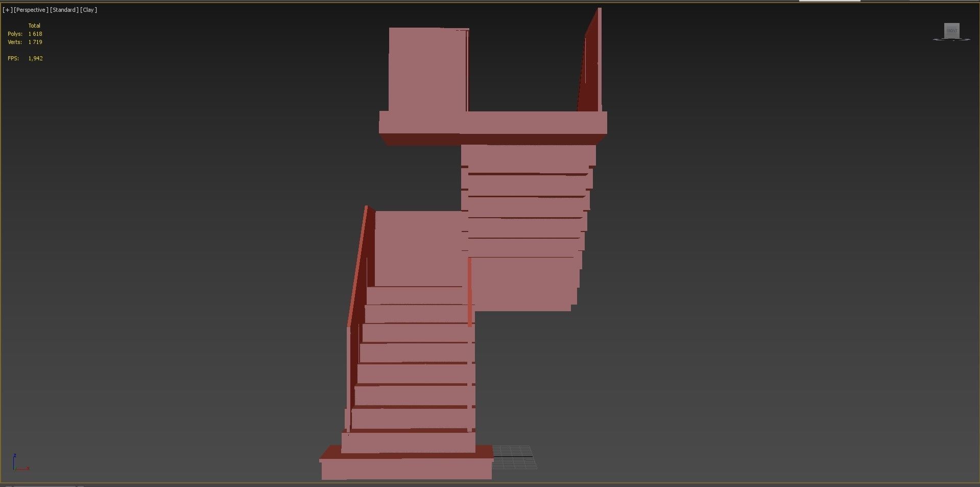This screenshot has height=487, width=980.
Task: Click the Total statistics column header
Action: pos(34,26)
